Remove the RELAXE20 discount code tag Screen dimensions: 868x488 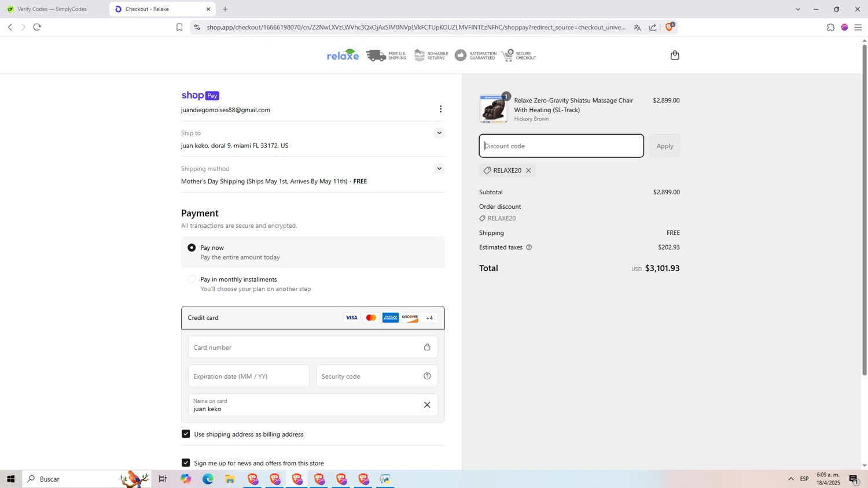tap(528, 171)
